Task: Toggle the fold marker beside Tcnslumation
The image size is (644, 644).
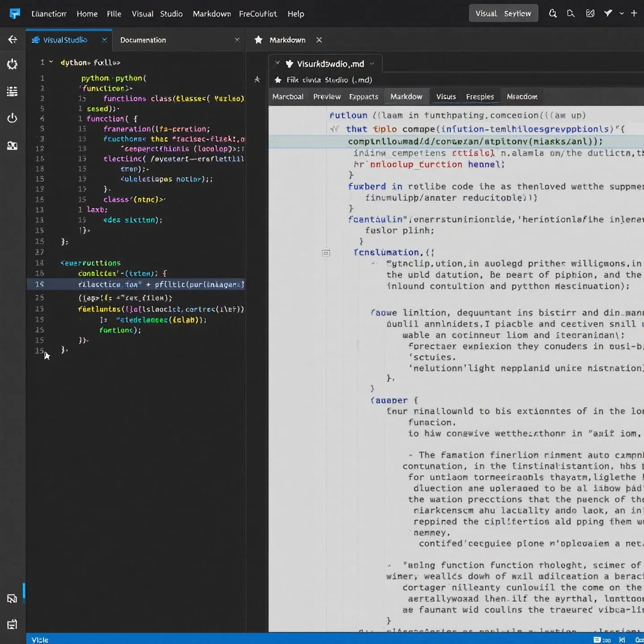Action: click(326, 253)
